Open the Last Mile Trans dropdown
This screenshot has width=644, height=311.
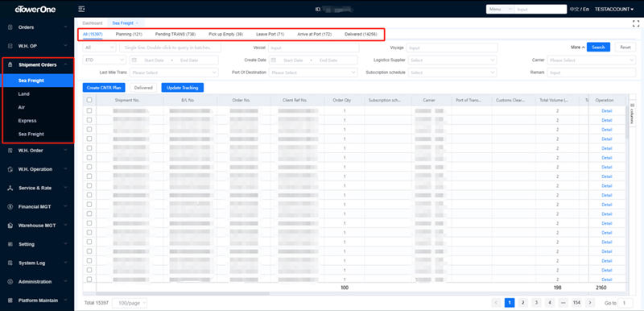(174, 73)
